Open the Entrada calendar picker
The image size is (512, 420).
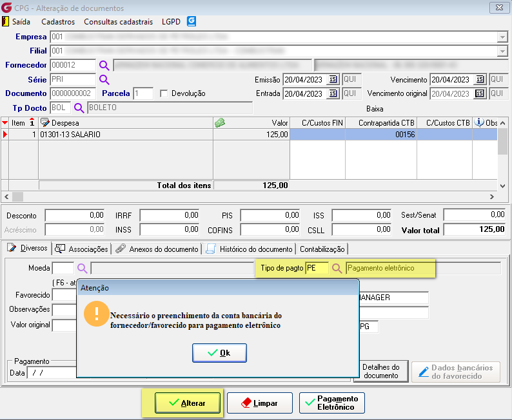point(333,93)
